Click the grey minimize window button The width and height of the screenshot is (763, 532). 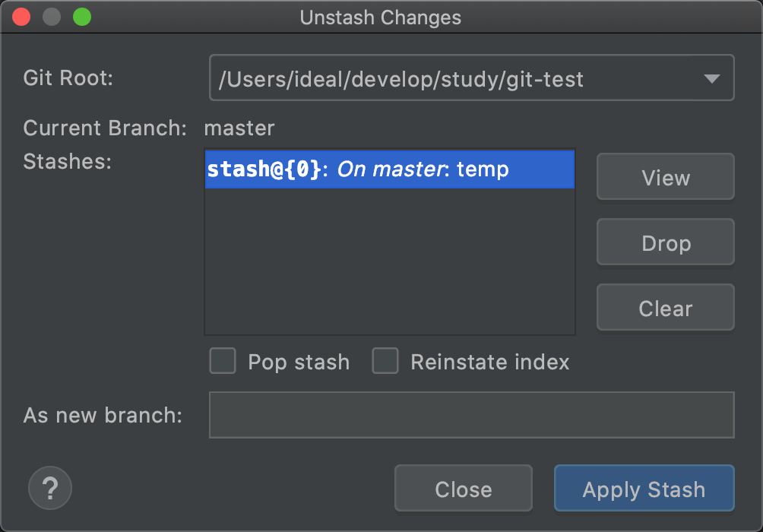click(52, 17)
